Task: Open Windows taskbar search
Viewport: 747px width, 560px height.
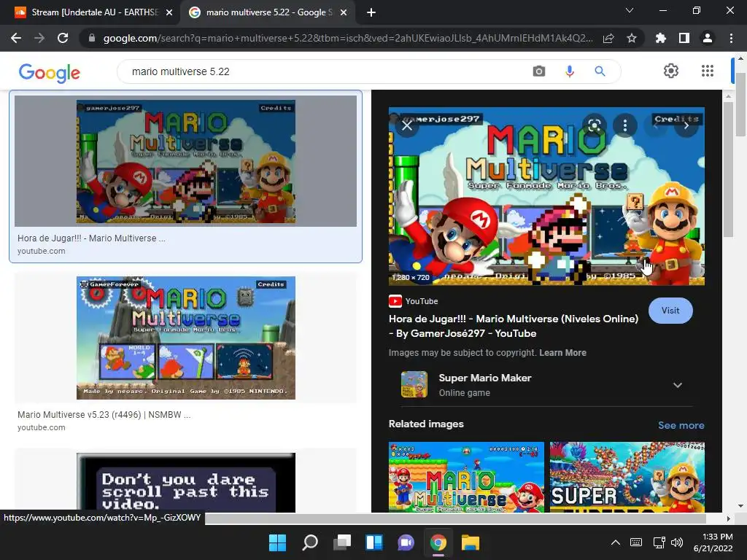Action: pyautogui.click(x=309, y=542)
